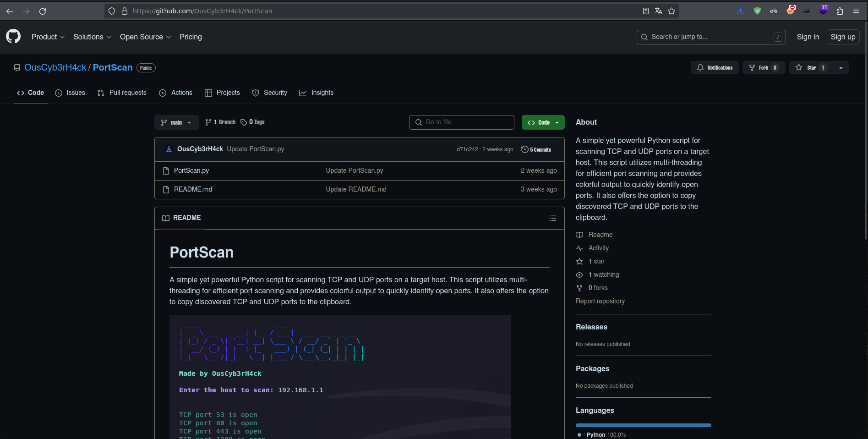The height and width of the screenshot is (439, 868).
Task: Open the Projects tab
Action: pyautogui.click(x=222, y=93)
